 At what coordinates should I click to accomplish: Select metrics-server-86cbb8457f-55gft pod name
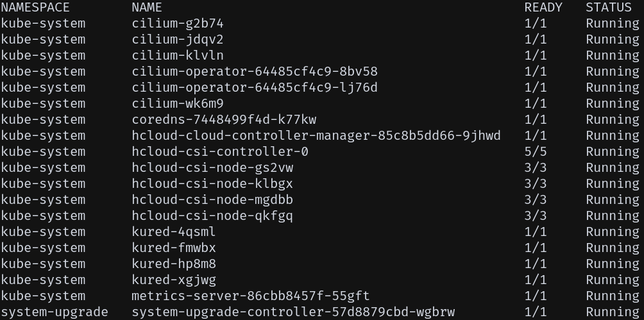click(x=251, y=296)
